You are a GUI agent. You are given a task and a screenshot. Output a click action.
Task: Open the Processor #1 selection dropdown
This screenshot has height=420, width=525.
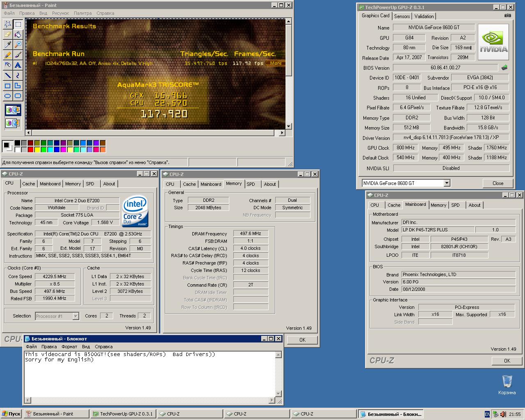click(75, 316)
